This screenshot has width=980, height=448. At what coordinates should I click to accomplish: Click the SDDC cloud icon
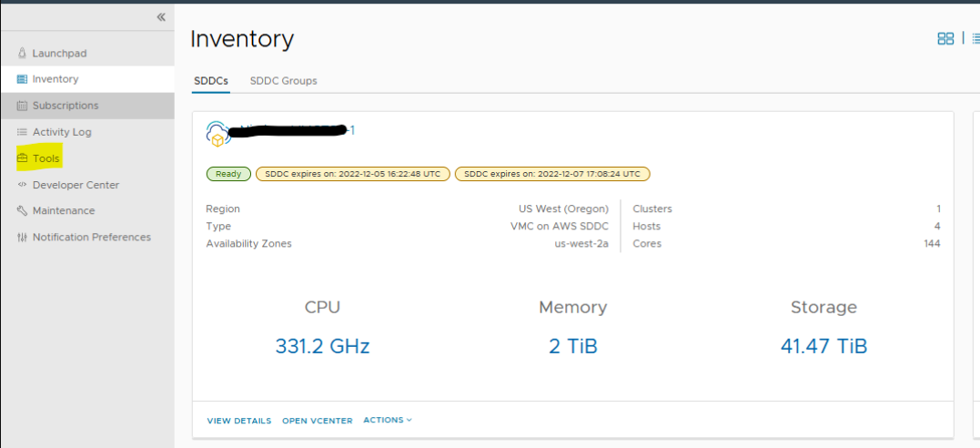(x=218, y=134)
